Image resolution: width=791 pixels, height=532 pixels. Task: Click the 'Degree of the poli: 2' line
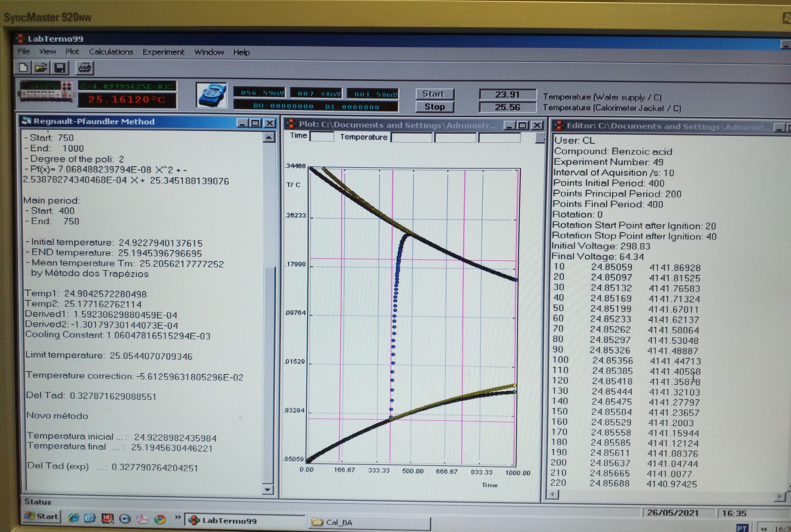click(74, 159)
